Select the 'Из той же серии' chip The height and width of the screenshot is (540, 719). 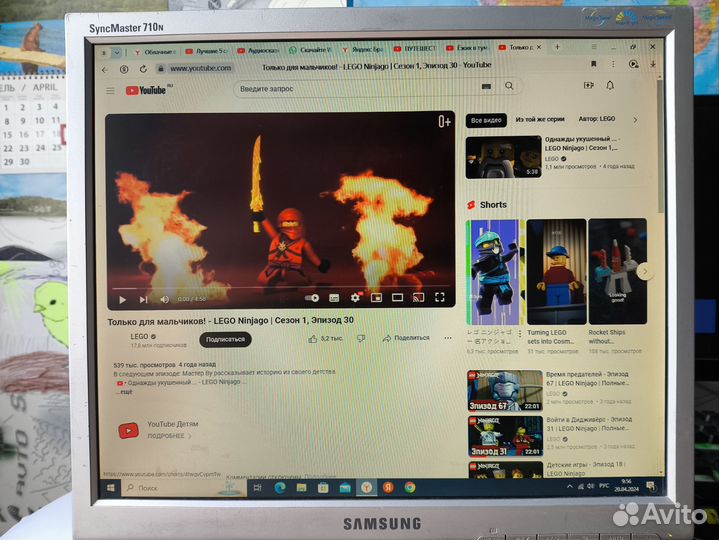pos(540,119)
